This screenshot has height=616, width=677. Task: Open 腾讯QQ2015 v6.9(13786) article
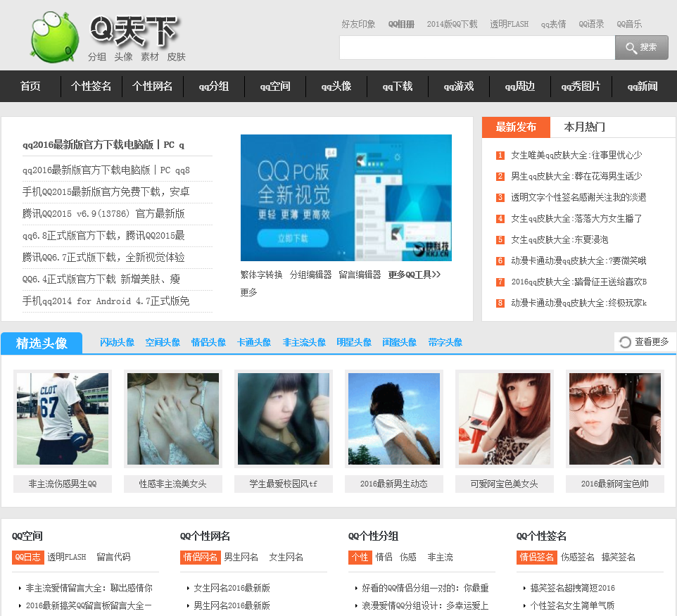[103, 214]
